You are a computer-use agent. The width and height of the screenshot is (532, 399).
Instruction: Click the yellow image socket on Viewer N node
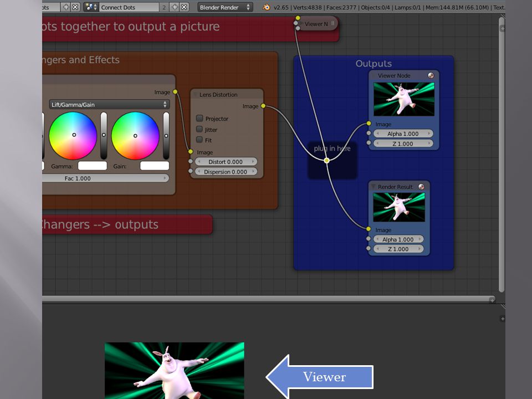pos(298,18)
